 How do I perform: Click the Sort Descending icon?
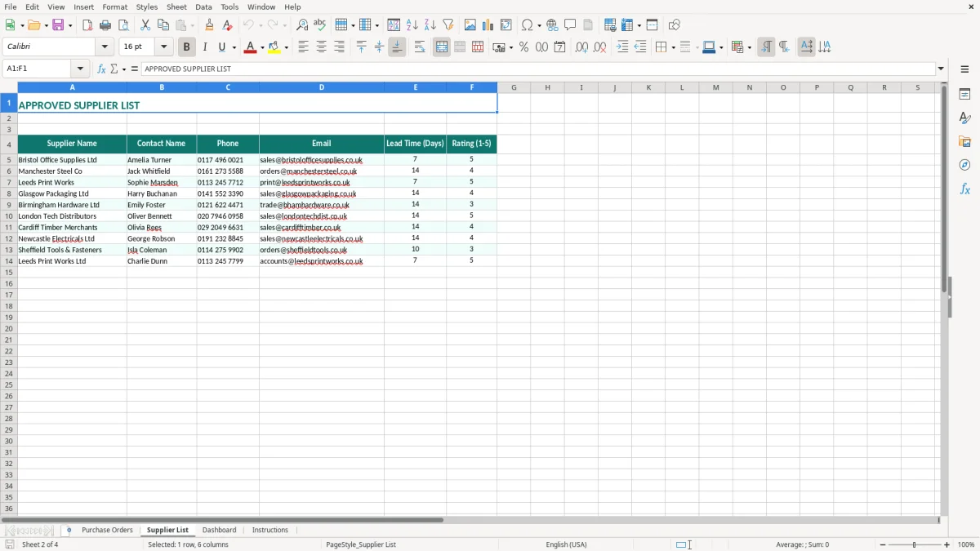[430, 25]
